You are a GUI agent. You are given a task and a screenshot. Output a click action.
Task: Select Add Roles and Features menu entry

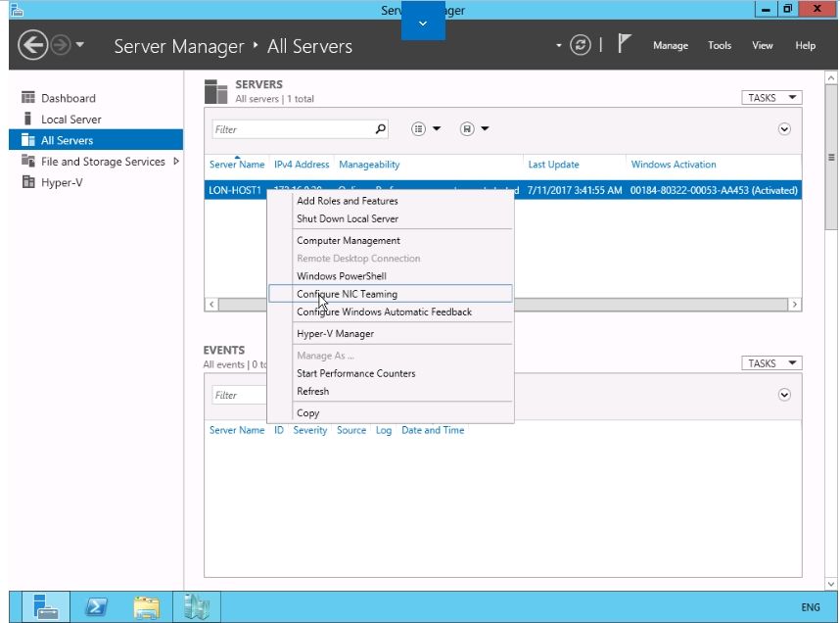pos(347,201)
